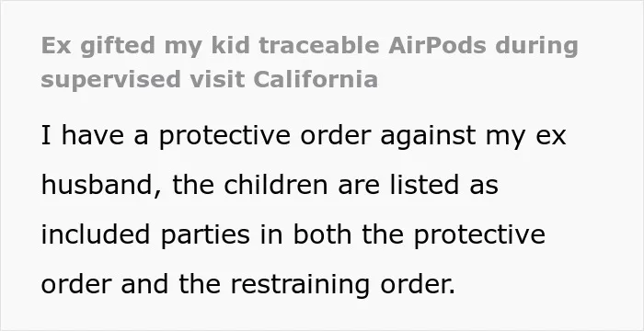Select the word "visit" in the heading

pyautogui.click(x=217, y=79)
